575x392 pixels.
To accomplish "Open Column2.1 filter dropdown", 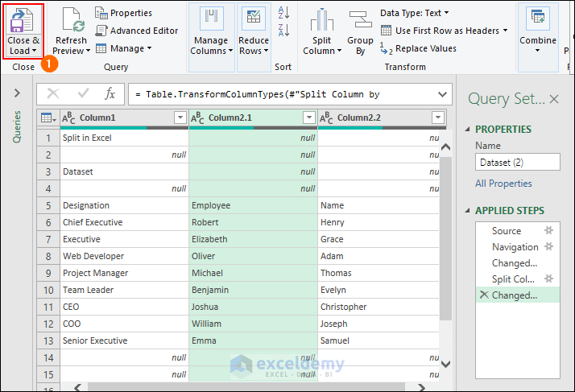I will coord(309,118).
